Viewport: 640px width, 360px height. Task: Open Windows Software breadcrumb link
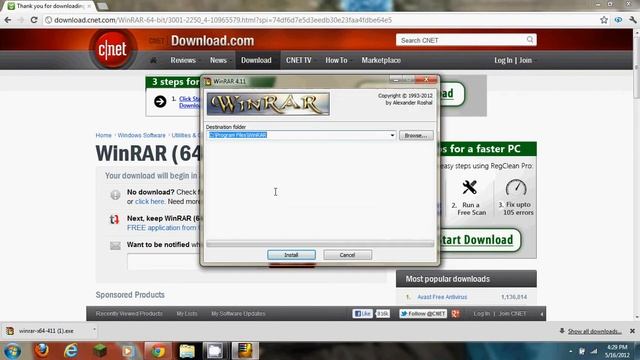tap(142, 135)
